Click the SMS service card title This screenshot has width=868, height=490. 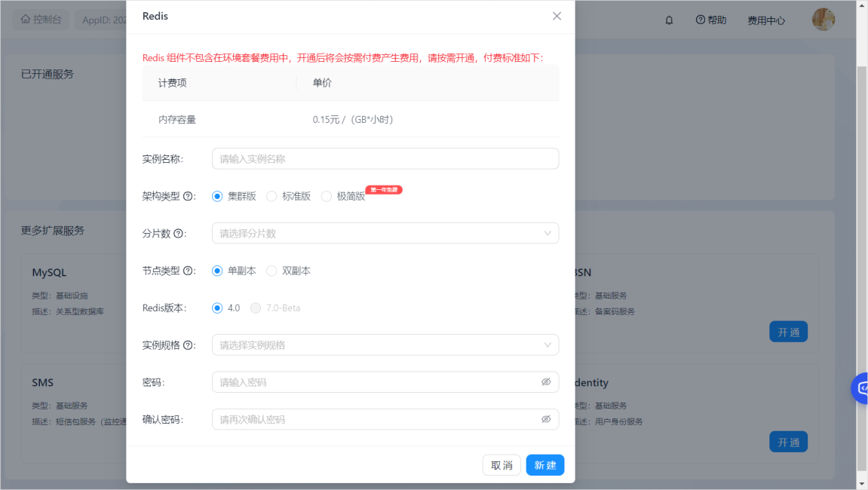(x=43, y=383)
